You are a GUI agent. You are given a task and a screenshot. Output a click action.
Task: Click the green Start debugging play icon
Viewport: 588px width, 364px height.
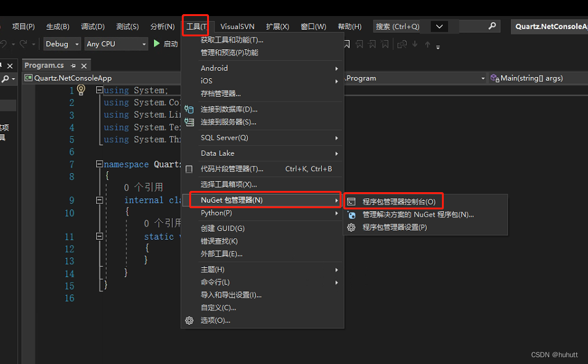(157, 44)
